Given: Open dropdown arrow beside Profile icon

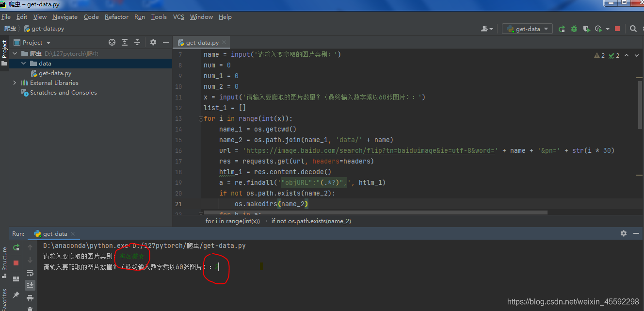Looking at the screenshot, I should [608, 29].
